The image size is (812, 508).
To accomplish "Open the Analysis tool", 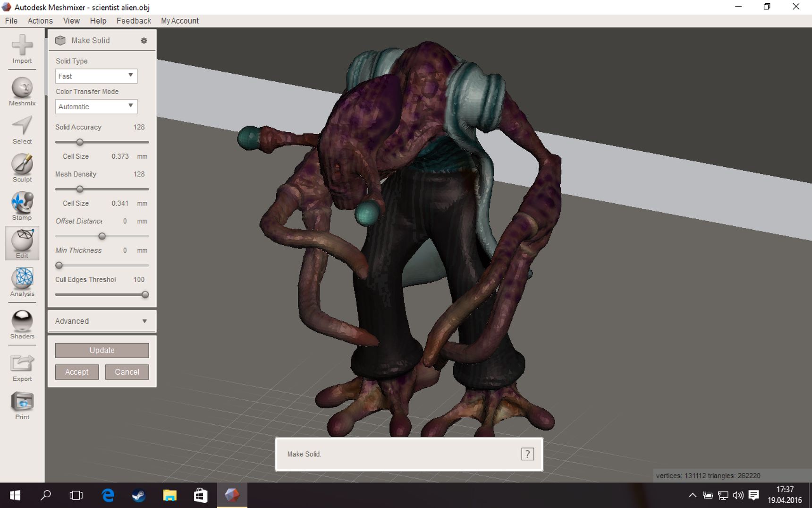I will (22, 282).
